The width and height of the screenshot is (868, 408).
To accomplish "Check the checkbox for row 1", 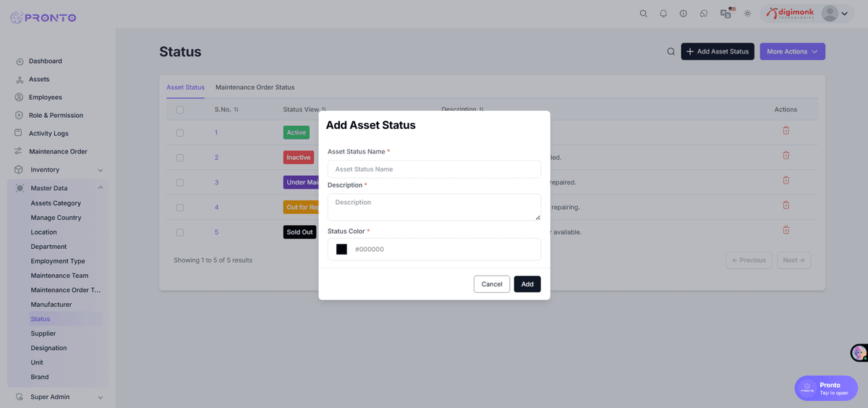I will coord(180,132).
